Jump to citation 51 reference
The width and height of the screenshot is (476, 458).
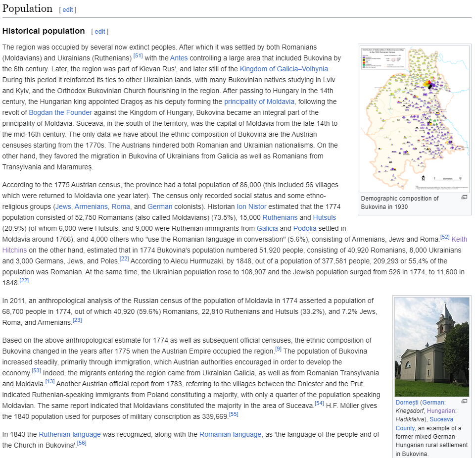pyautogui.click(x=138, y=55)
